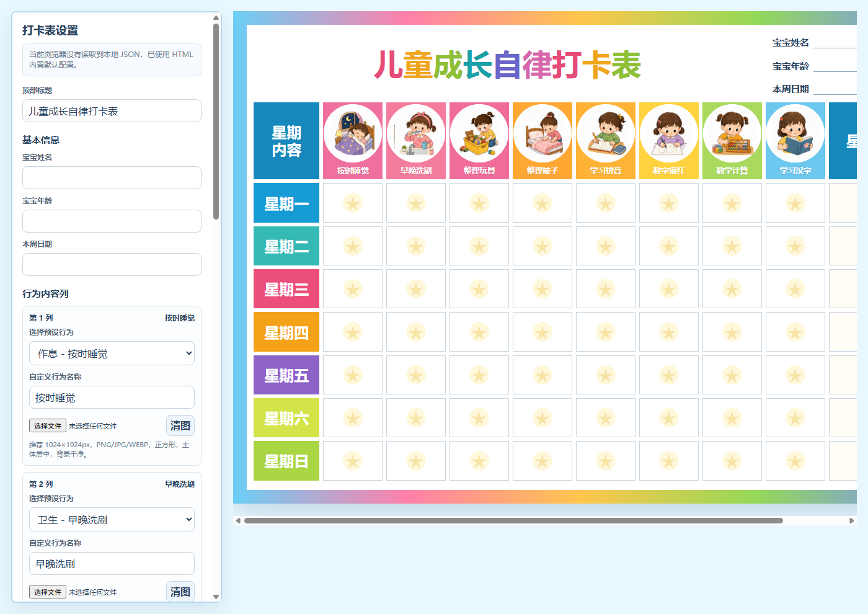Viewport: 868px width, 614px height.
Task: Click the 儿童成长自律打卡表 chart title
Action: tap(507, 65)
